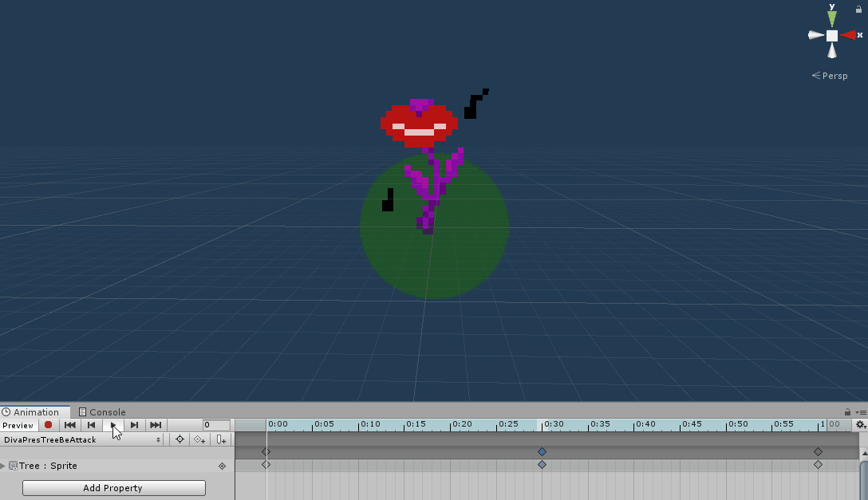Step forward to the next keyframe
The image size is (868, 500).
[x=134, y=425]
